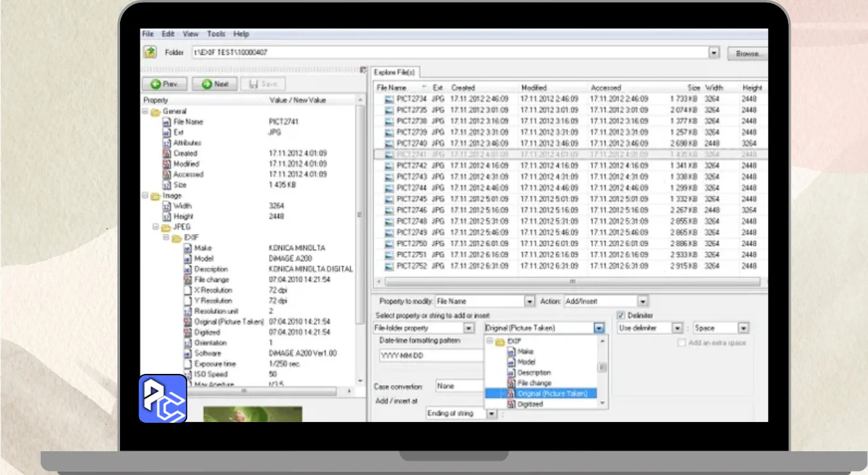The image size is (868, 475).
Task: Select 'File change' in the dropdown list
Action: point(534,383)
